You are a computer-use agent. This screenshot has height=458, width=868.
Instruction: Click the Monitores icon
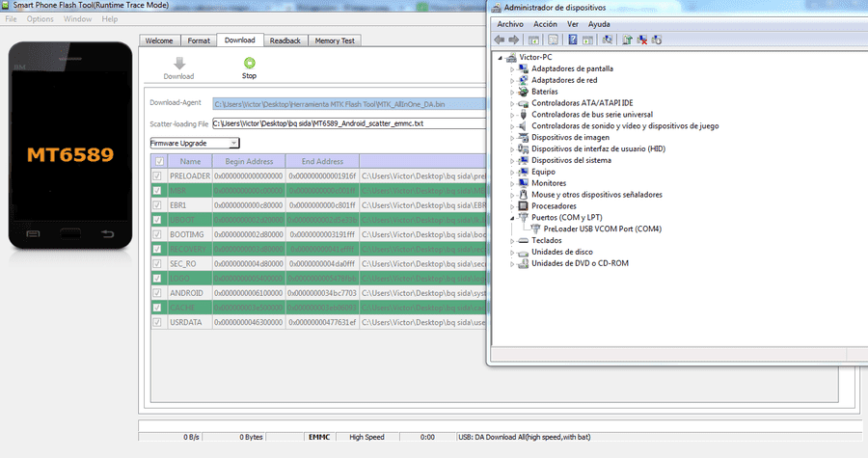(x=523, y=183)
